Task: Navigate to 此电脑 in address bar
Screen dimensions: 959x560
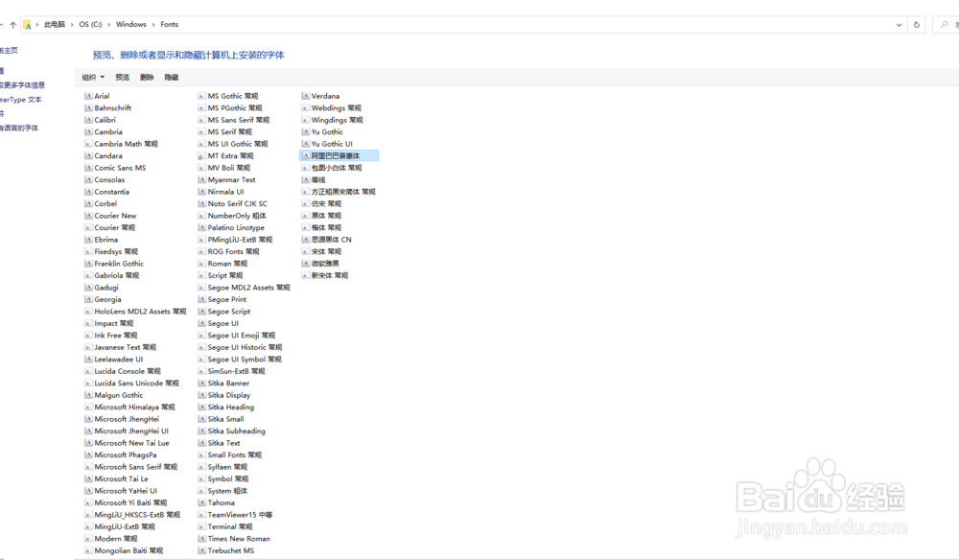Action: (x=55, y=25)
